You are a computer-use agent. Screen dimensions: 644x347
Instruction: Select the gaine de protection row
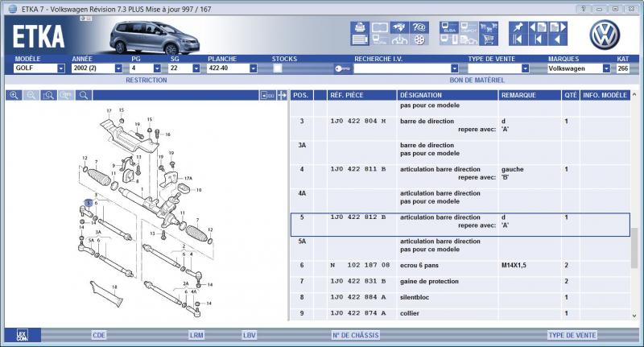[460, 281]
